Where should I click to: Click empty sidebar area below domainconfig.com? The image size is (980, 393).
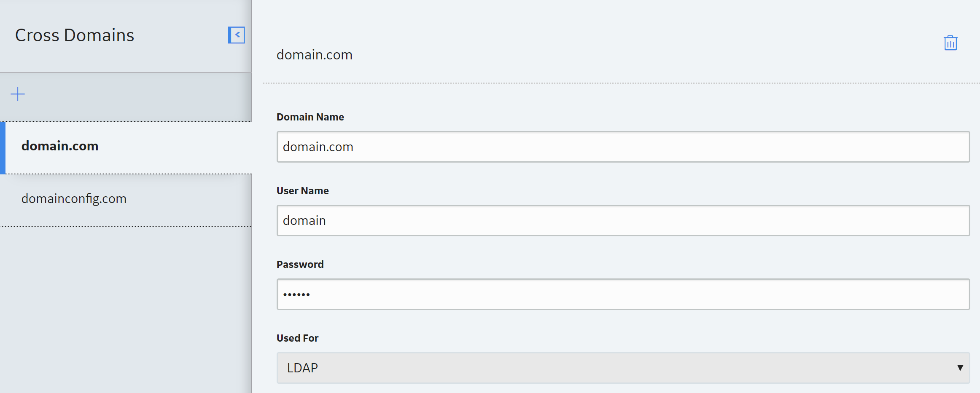[126, 310]
